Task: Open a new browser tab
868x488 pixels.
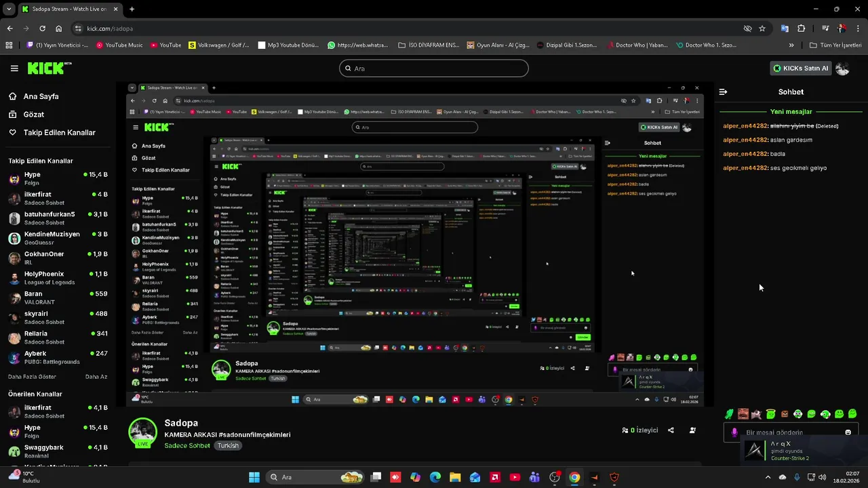Action: [x=132, y=9]
